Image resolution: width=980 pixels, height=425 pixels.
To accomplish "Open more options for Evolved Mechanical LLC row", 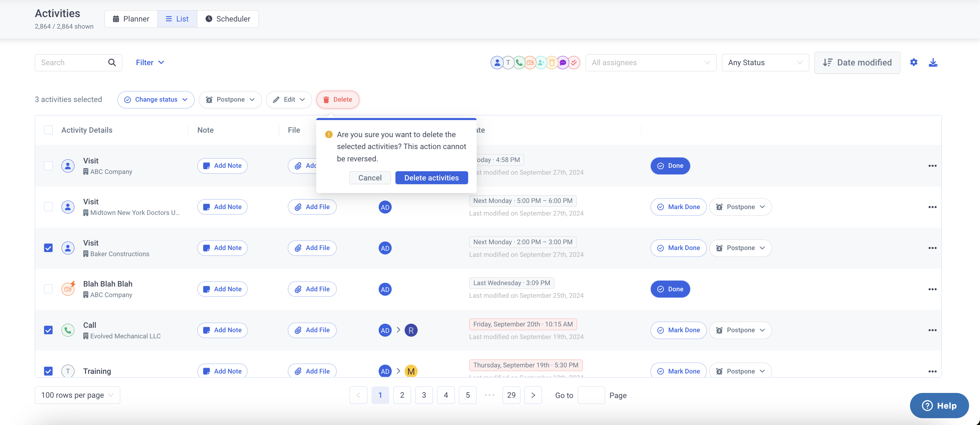I will click(x=932, y=330).
